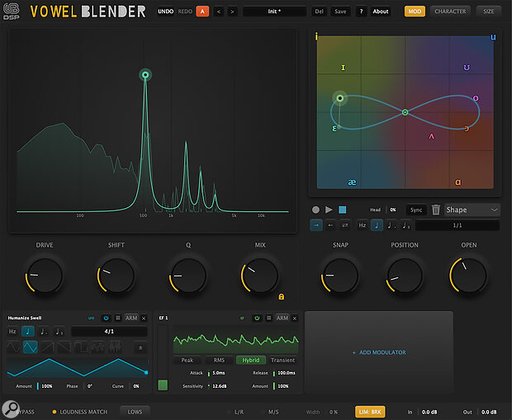
Task: Delete the path using the trash icon
Action: point(435,210)
